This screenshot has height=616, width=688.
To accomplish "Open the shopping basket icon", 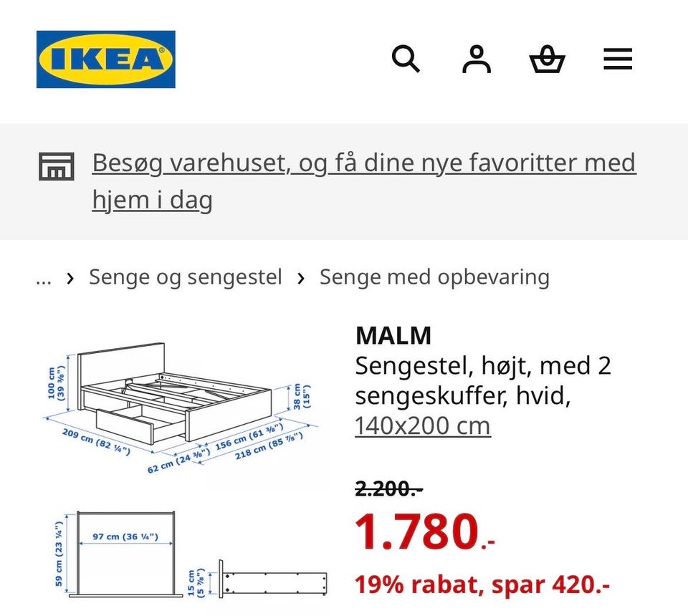I will click(547, 59).
